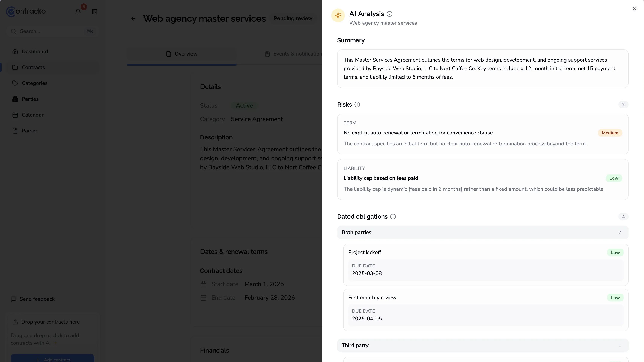
Task: Select the due date 2025-04-05
Action: pos(367,318)
